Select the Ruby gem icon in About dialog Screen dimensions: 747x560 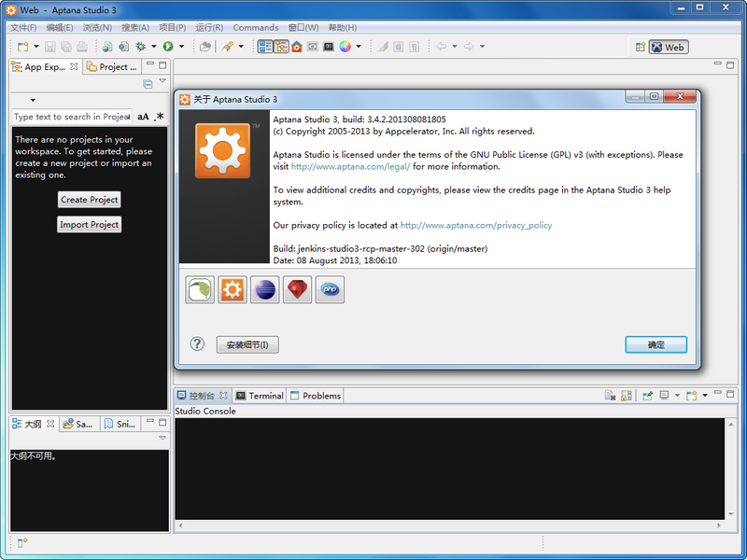(x=297, y=289)
